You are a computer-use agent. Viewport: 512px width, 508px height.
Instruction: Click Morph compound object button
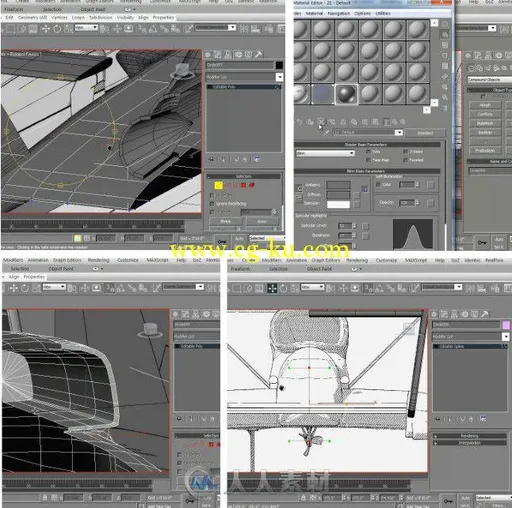coord(485,105)
